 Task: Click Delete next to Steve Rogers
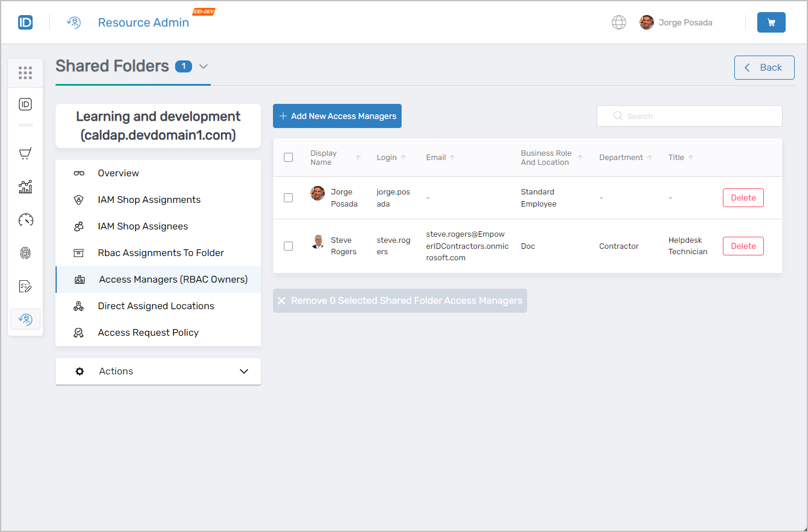coord(743,246)
